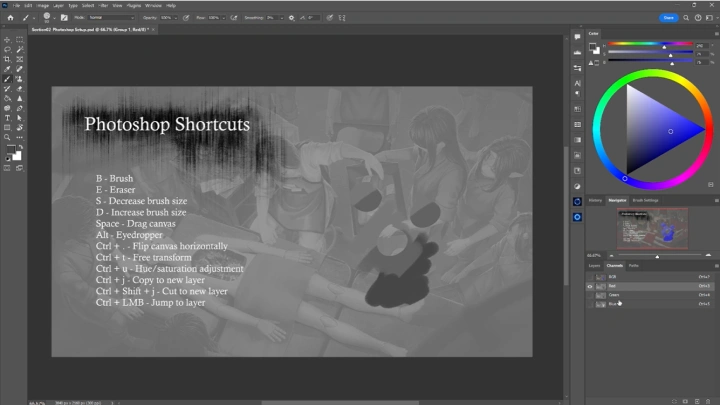Show the Blue channel
The height and width of the screenshot is (405, 720).
tap(590, 304)
